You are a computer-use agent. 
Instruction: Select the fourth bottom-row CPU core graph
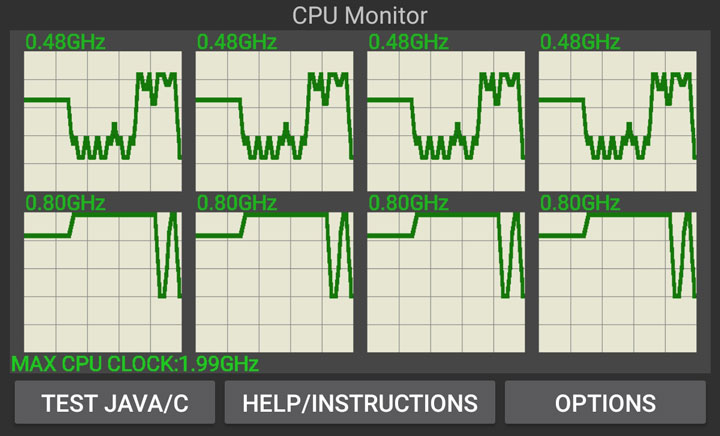coord(618,282)
